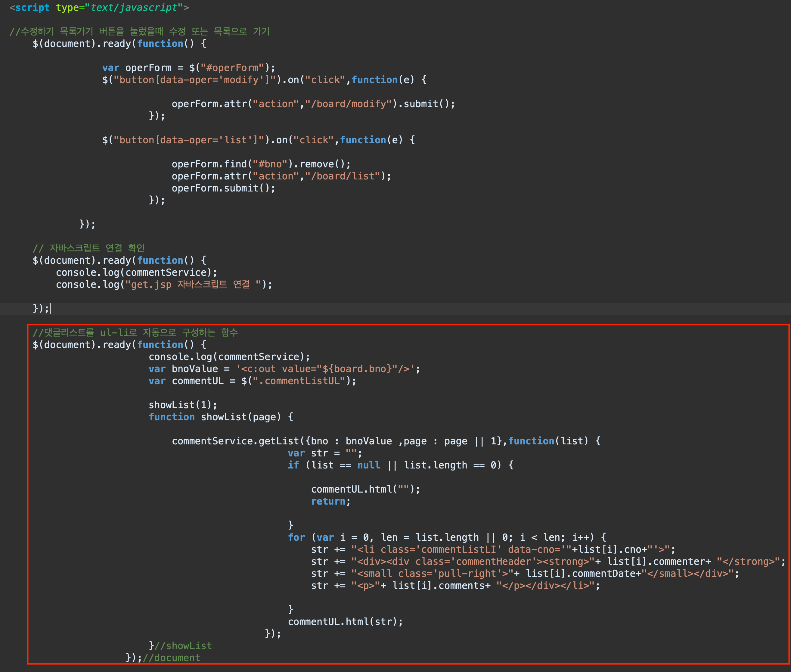Click the showList(1) call
Image resolution: width=791 pixels, height=672 pixels.
click(x=182, y=405)
